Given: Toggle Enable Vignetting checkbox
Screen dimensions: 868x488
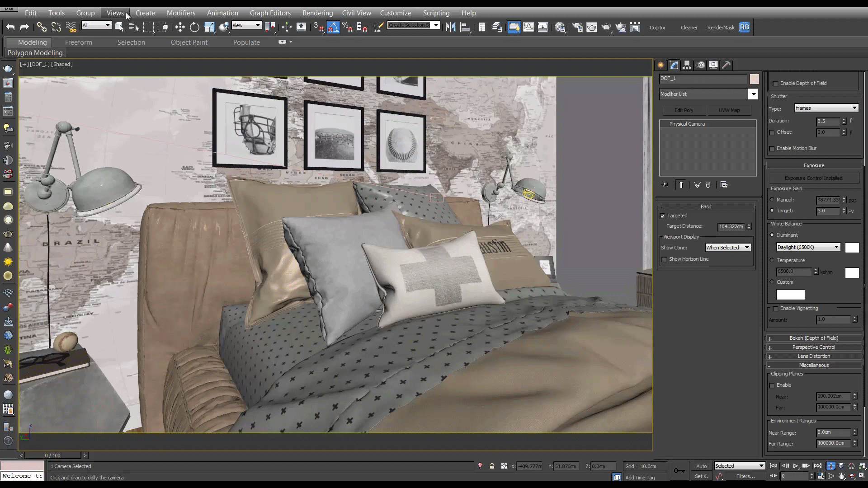Looking at the screenshot, I should pos(776,309).
